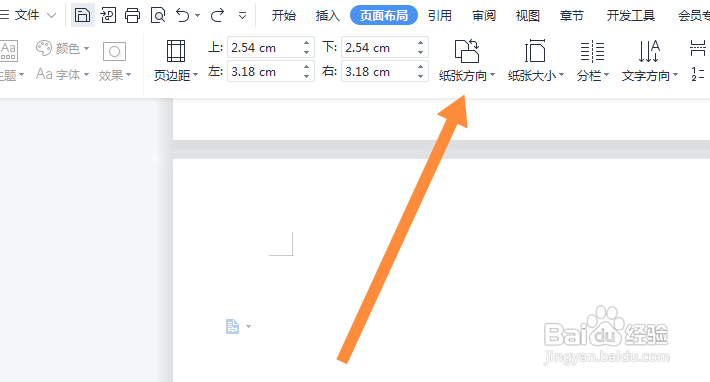
Task: Open the 文件 menu
Action: (27, 15)
